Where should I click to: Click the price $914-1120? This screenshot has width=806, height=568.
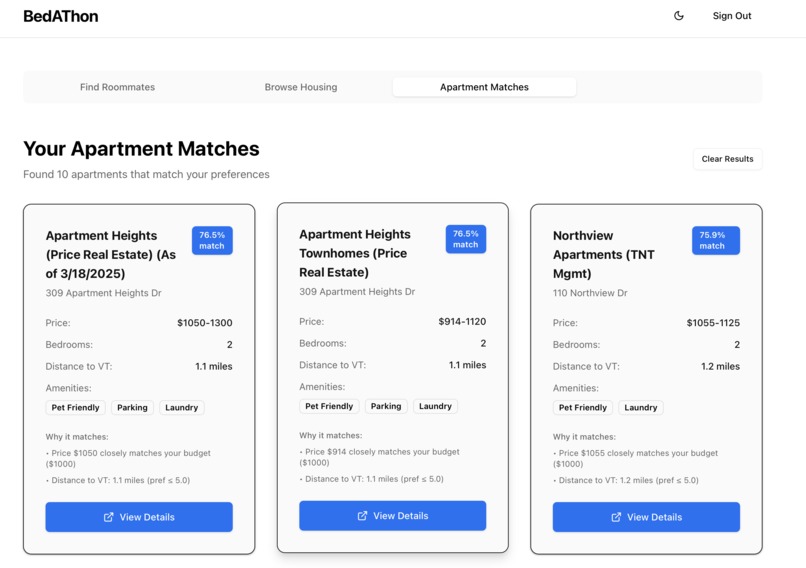[x=462, y=322]
